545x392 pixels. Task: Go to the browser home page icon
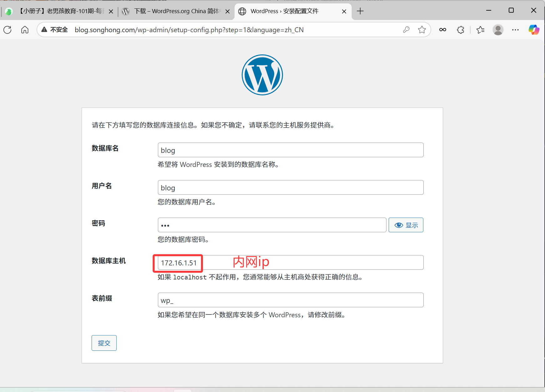tap(25, 30)
